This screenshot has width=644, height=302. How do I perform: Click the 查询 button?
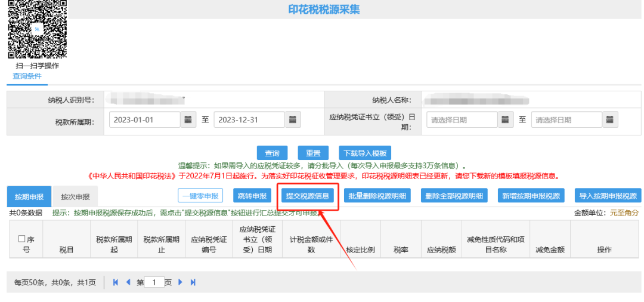(x=272, y=153)
